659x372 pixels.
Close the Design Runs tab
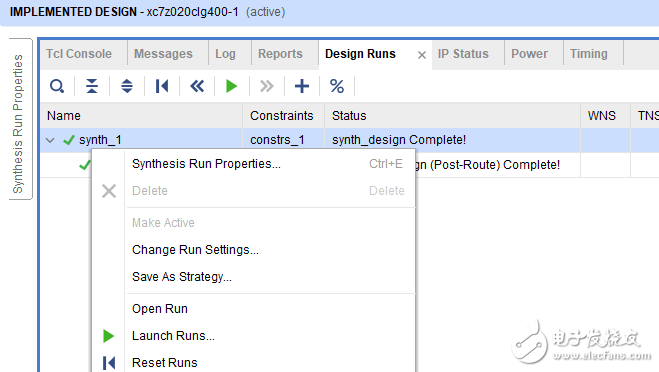click(422, 55)
